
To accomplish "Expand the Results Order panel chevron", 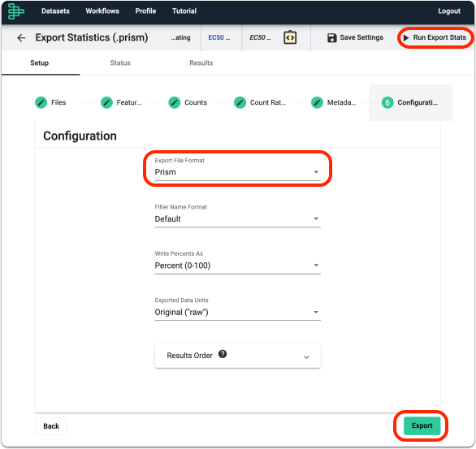I will [306, 357].
